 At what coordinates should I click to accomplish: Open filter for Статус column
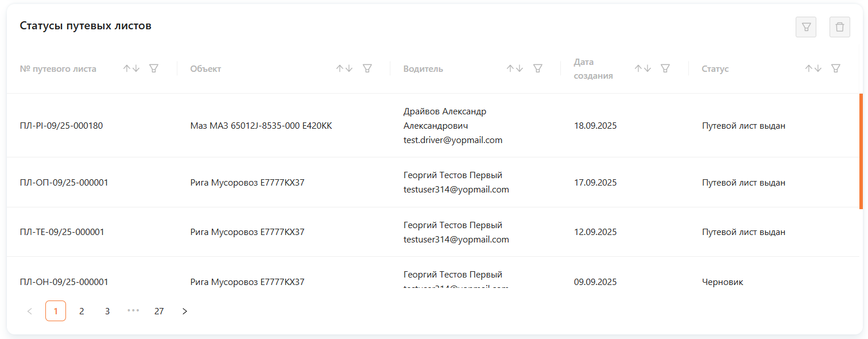(836, 68)
